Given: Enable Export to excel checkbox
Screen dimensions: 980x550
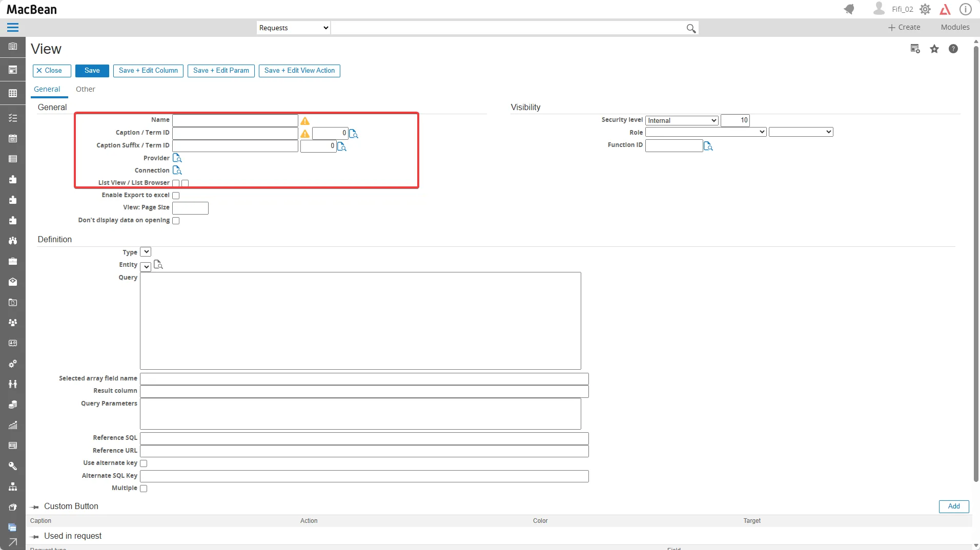Looking at the screenshot, I should tap(176, 196).
